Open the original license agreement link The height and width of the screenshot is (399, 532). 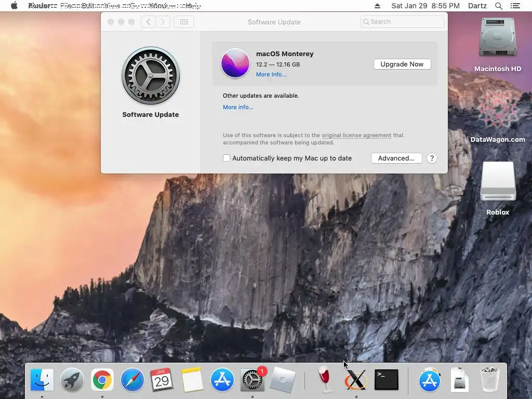(x=356, y=135)
